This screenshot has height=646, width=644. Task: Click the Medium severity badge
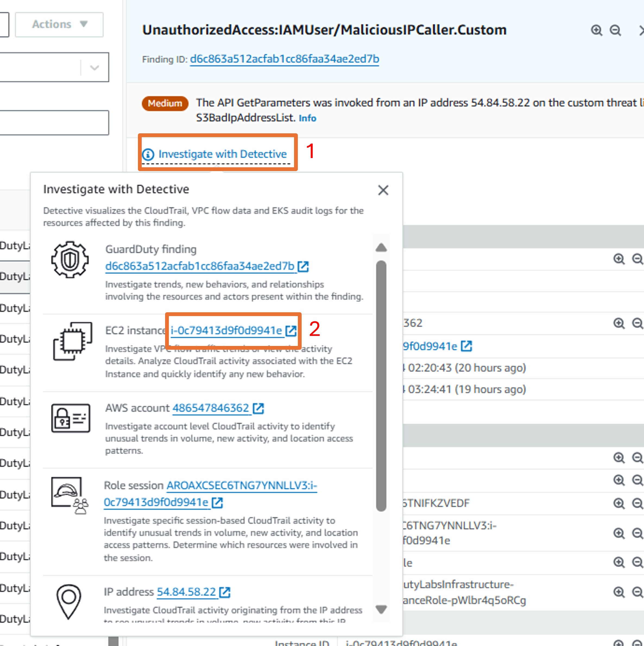(165, 103)
